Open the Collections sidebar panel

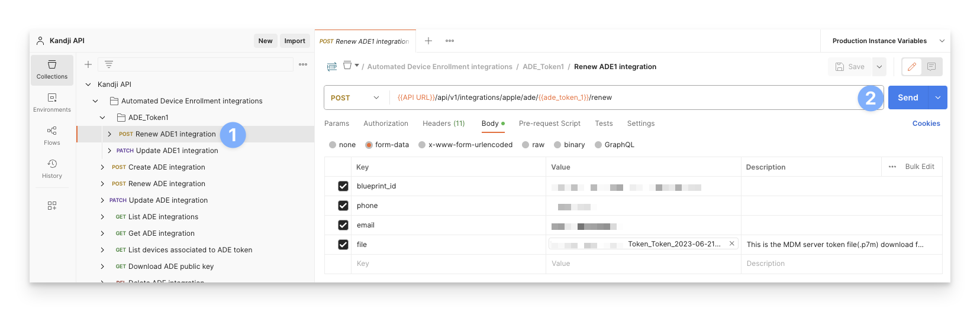(52, 70)
